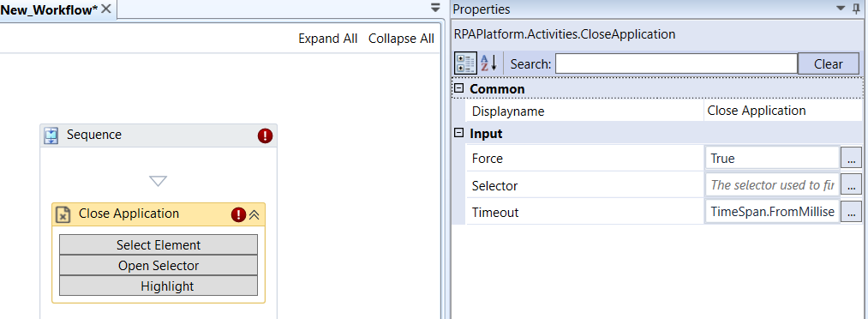
Task: Open expression editor for Force
Action: (x=851, y=159)
